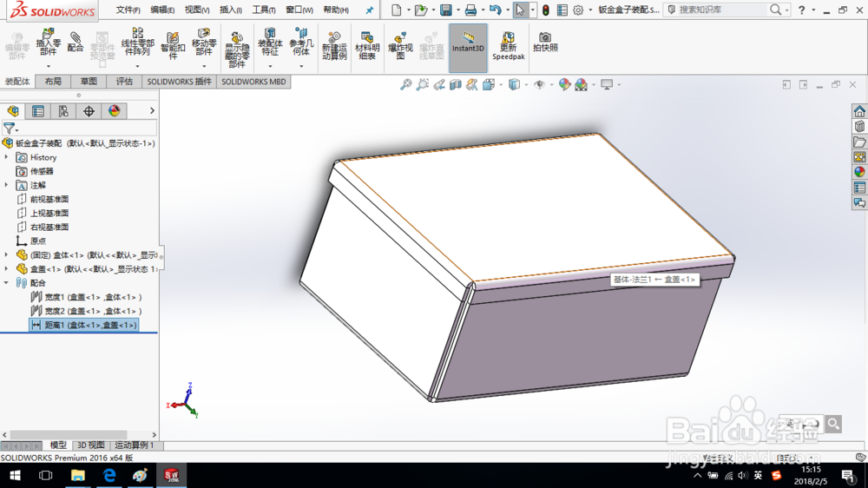The height and width of the screenshot is (488, 868).
Task: Click the Undo icon in top toolbar
Action: 496,10
